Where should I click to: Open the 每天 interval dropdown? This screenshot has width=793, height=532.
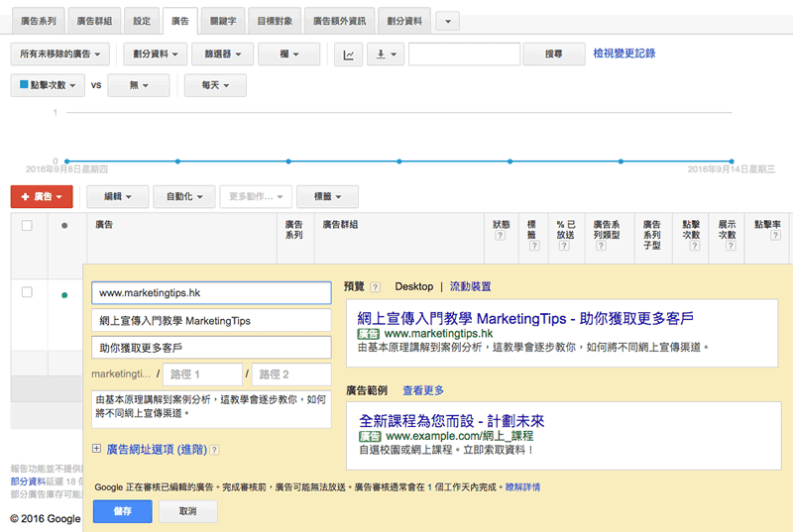(215, 85)
